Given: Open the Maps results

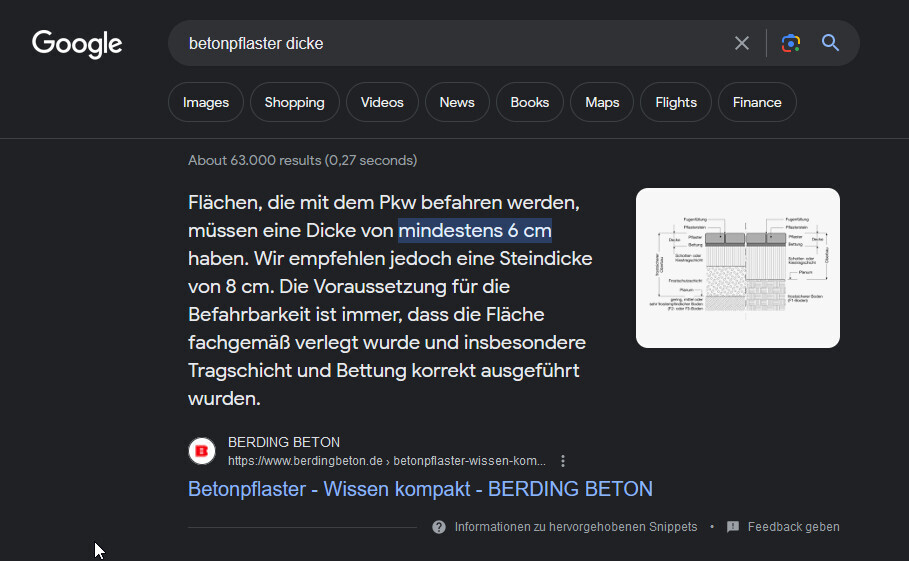Looking at the screenshot, I should (602, 102).
